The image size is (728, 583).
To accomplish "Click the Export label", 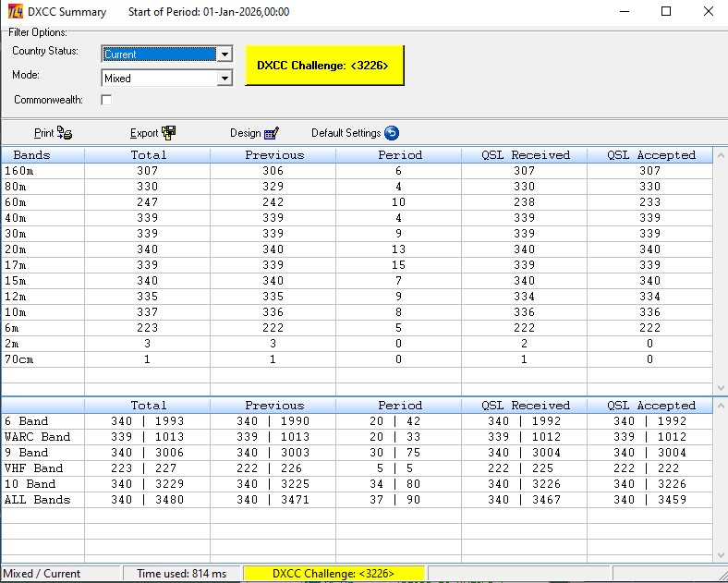I will click(144, 133).
